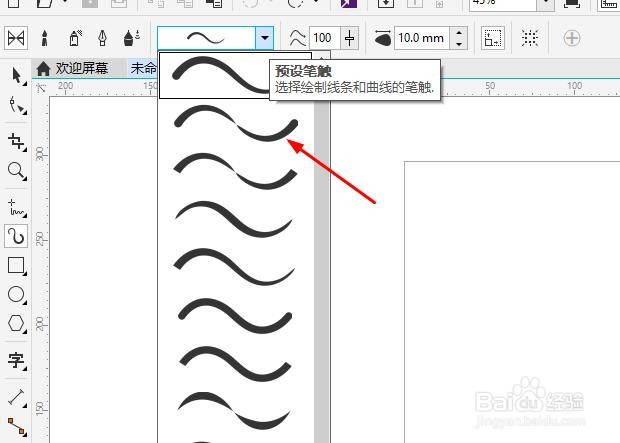Select the Text 字 tool

click(x=16, y=361)
